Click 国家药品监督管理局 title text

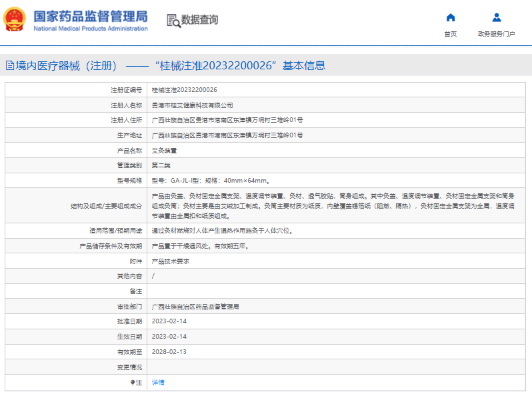click(x=91, y=16)
